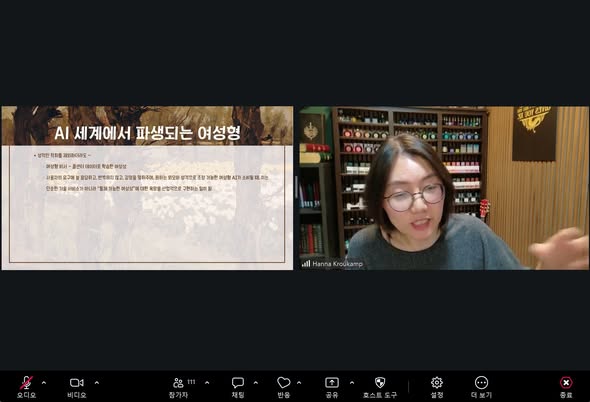The image size is (590, 402).
Task: Expand the audio options chevron beside 오디오
Action: pos(44,383)
